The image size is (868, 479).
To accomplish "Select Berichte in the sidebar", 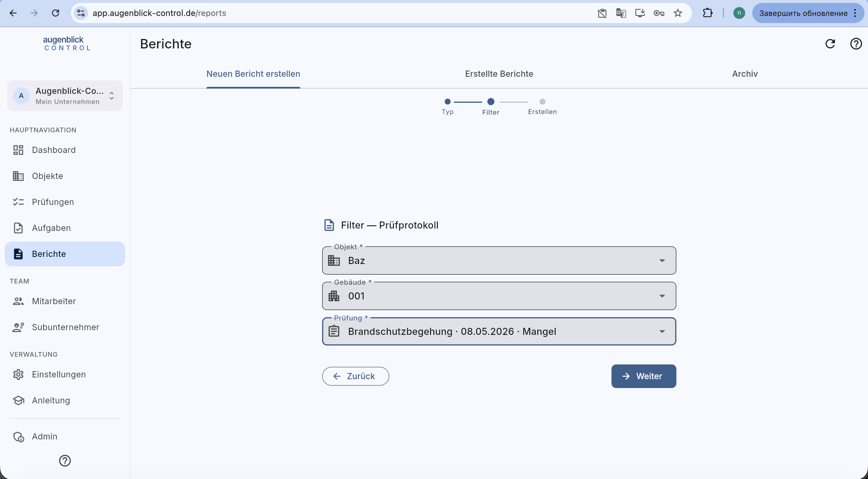I will pyautogui.click(x=65, y=254).
